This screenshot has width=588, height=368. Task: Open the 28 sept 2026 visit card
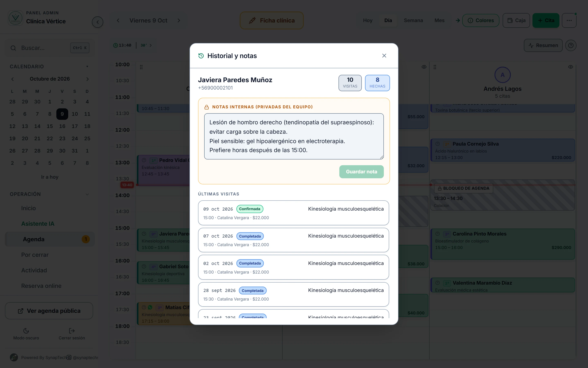(293, 294)
